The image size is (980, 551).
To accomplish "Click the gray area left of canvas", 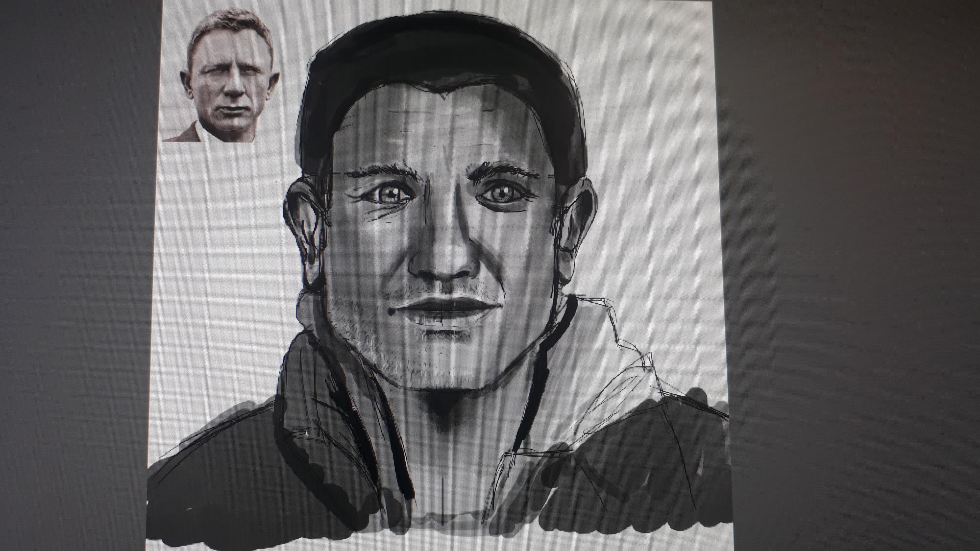I will [73, 274].
